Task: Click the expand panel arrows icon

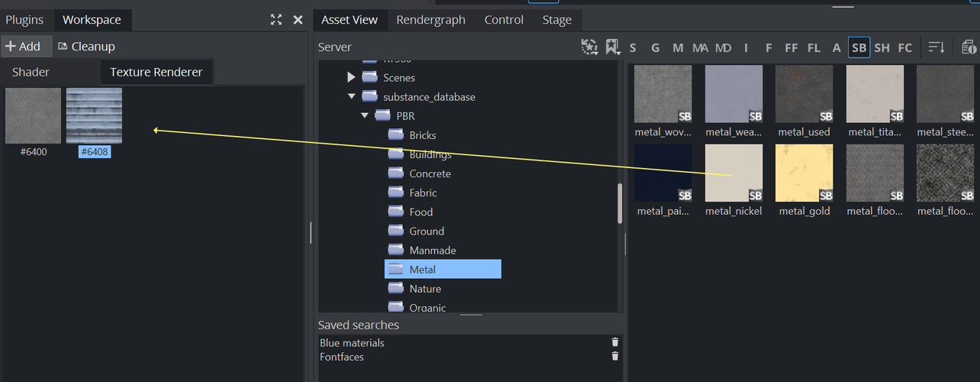Action: [276, 20]
